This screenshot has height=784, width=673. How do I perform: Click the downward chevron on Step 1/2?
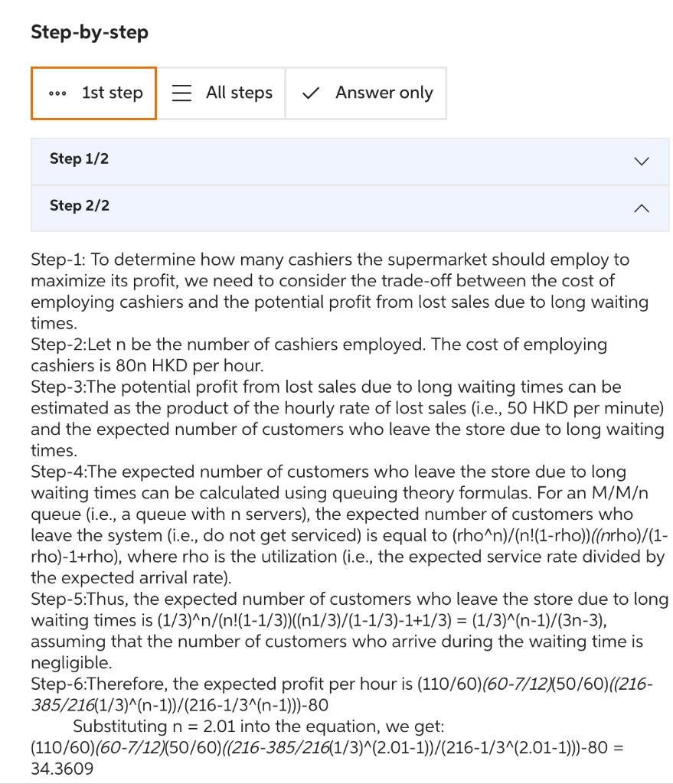click(x=640, y=161)
